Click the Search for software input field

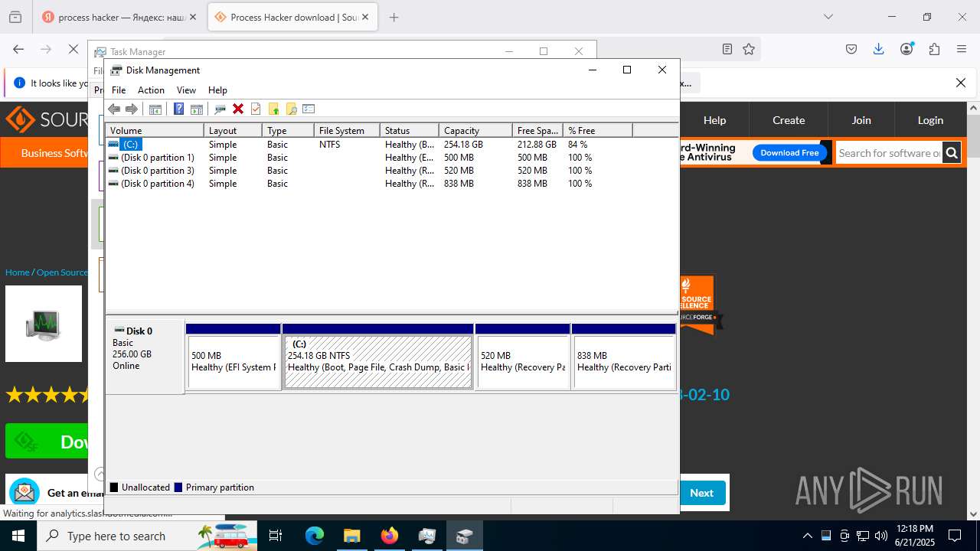pyautogui.click(x=888, y=153)
